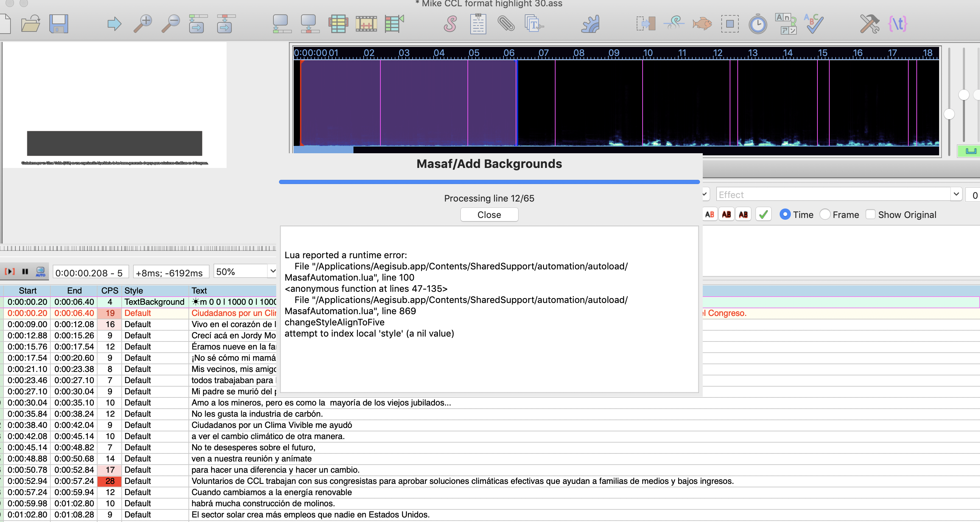Launch the Styling Assistant icon
This screenshot has height=522, width=980.
(674, 24)
